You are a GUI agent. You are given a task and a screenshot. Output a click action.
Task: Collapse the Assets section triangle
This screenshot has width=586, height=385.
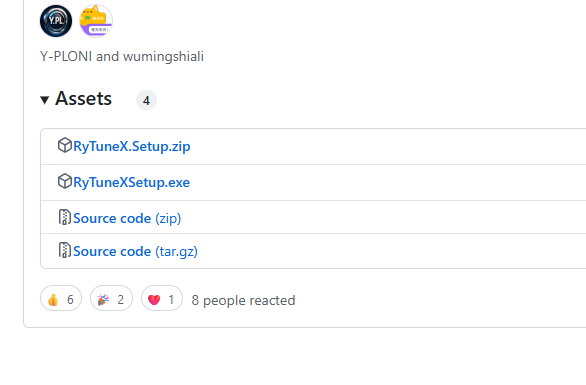click(x=45, y=100)
